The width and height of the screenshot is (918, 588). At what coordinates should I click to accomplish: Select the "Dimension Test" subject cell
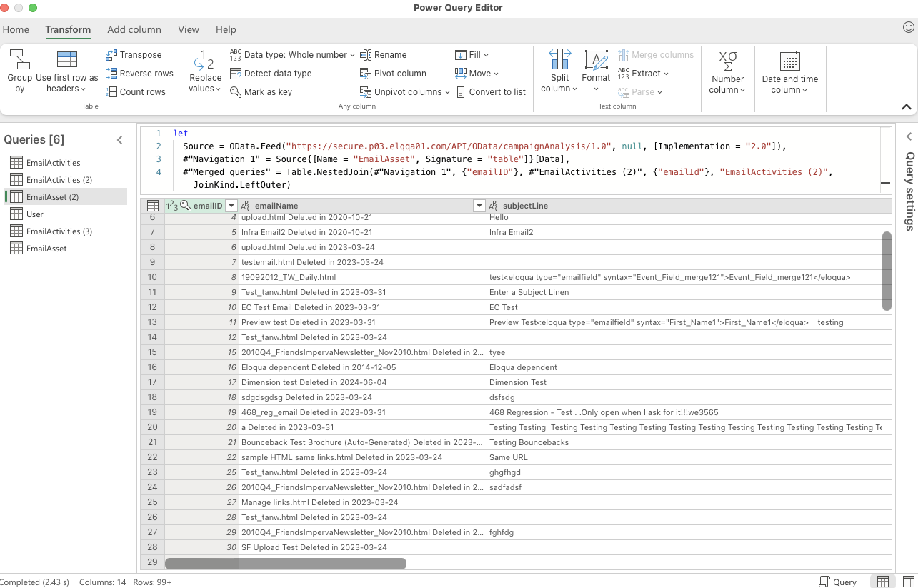click(x=689, y=382)
